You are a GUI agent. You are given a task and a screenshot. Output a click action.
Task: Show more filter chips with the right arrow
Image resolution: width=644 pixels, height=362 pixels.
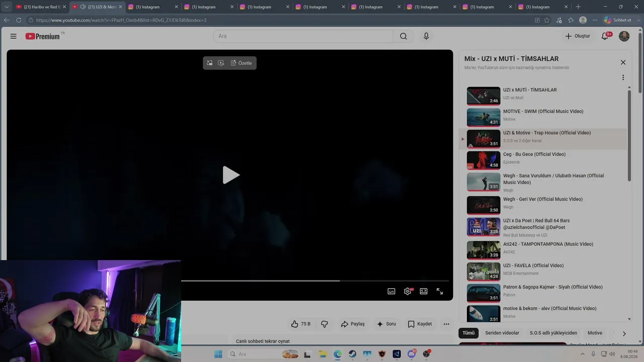tap(624, 333)
